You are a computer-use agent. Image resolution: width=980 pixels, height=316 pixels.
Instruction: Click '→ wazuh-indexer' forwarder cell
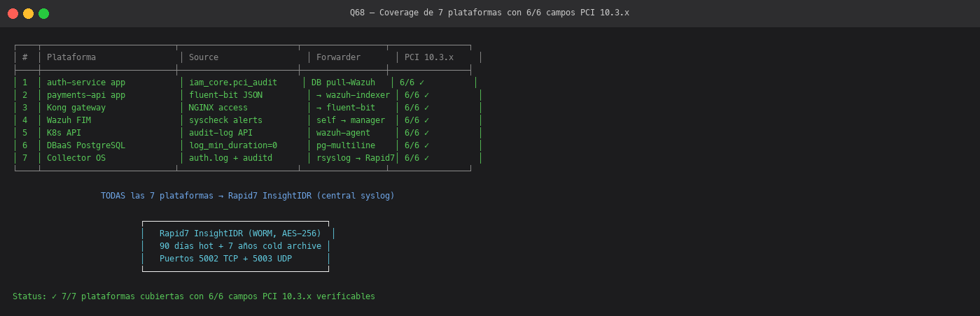pos(353,95)
